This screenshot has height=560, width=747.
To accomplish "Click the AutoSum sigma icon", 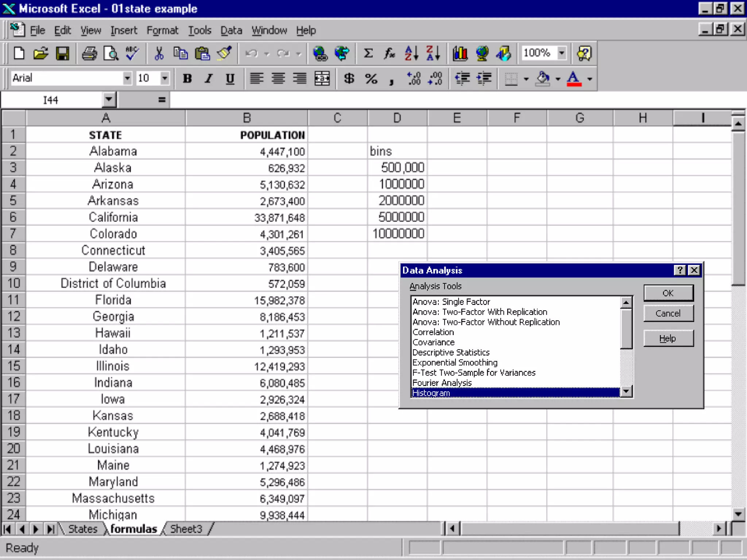I will pos(368,54).
